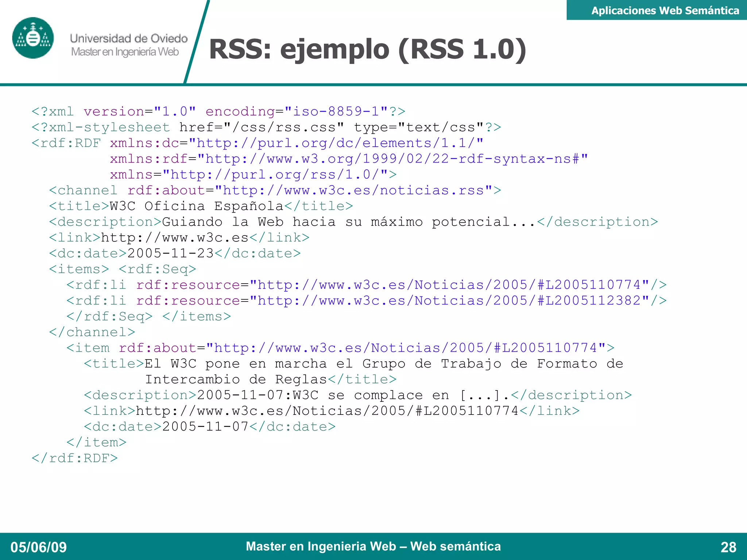Click the Universidad de Oviedo crest logo
This screenshot has width=747, height=560.
(x=33, y=38)
